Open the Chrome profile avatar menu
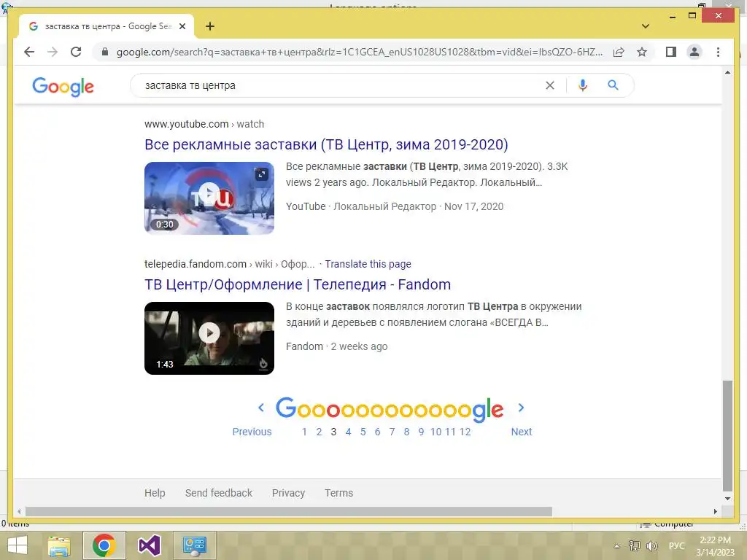 694,52
